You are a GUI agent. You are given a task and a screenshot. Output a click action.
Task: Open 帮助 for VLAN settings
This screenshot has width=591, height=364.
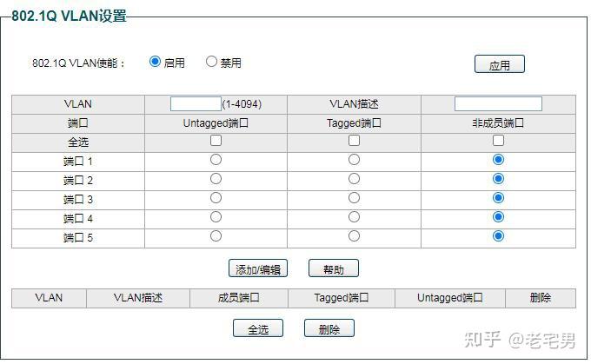click(334, 269)
